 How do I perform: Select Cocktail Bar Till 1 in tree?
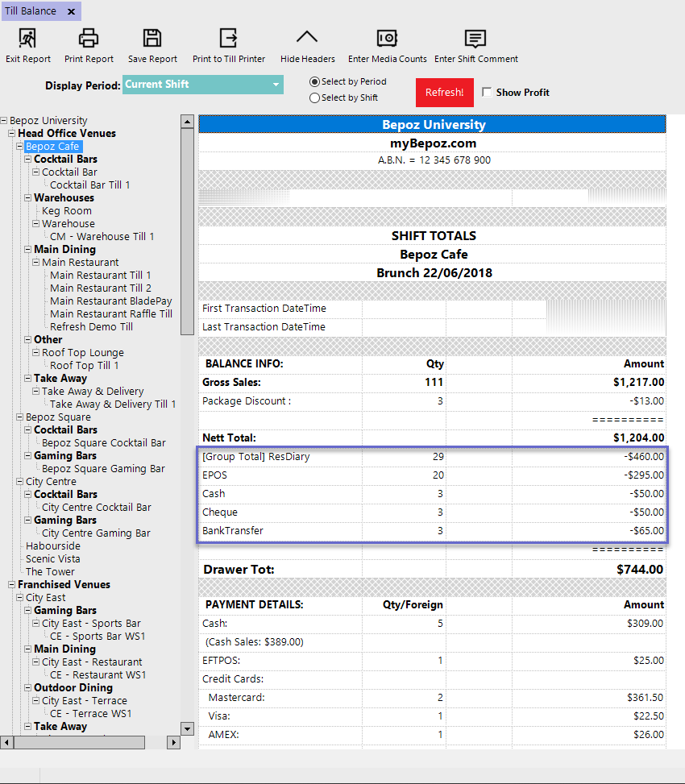(x=90, y=185)
